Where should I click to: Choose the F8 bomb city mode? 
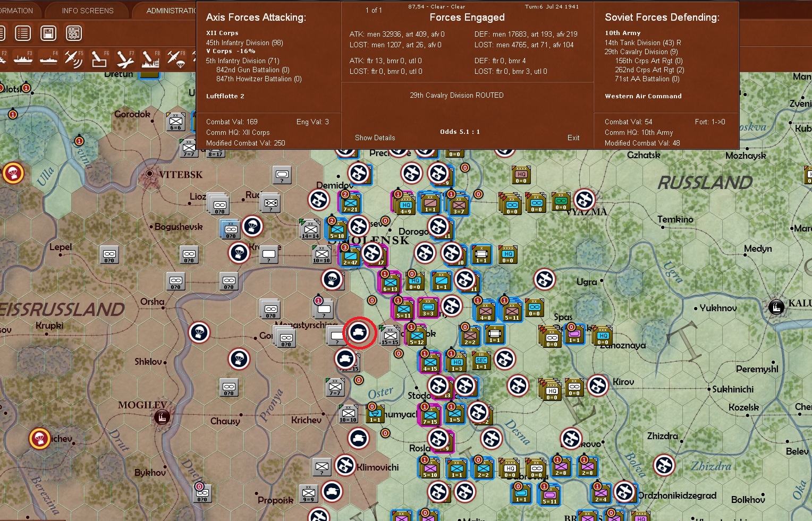(x=150, y=58)
